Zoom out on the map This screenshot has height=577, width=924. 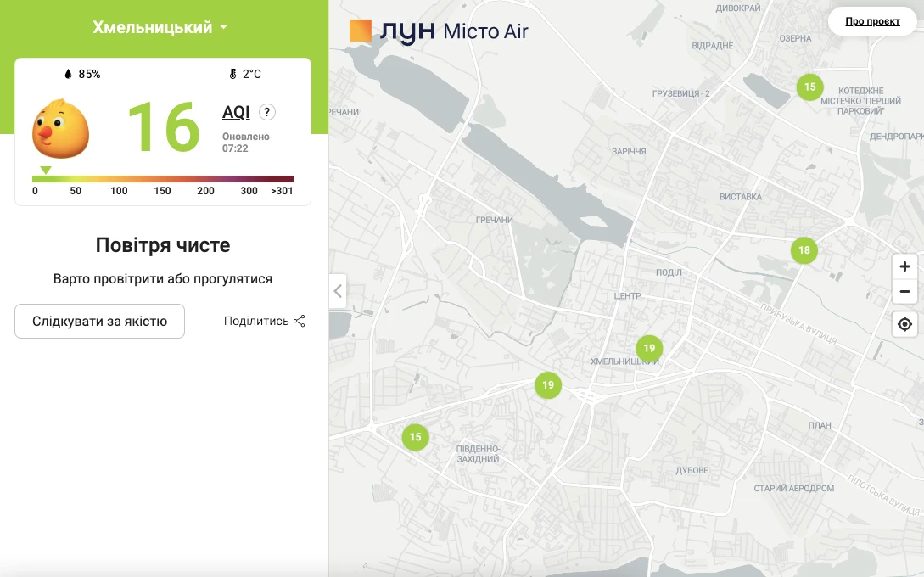pyautogui.click(x=904, y=292)
